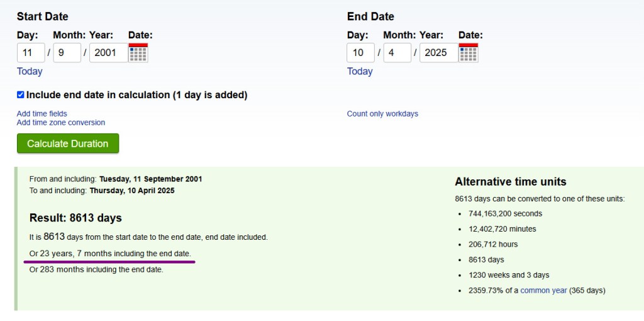Click the End Date month input

coord(396,53)
